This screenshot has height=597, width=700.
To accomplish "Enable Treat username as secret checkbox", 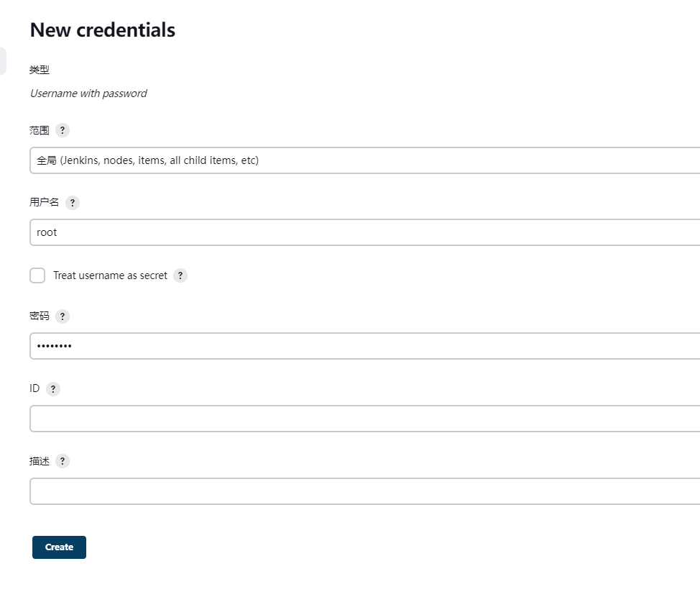I will pos(37,275).
